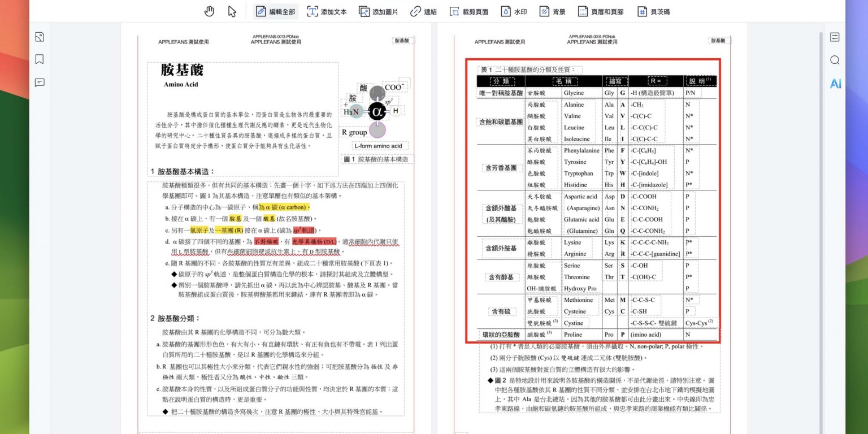The width and height of the screenshot is (868, 434).
Task: Open the AI assistant panel
Action: (835, 84)
